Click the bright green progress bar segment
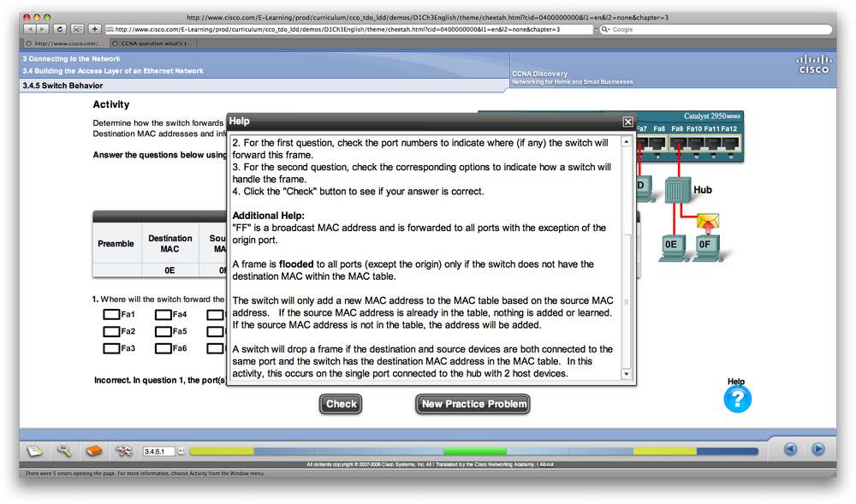The image size is (856, 504). 475,451
